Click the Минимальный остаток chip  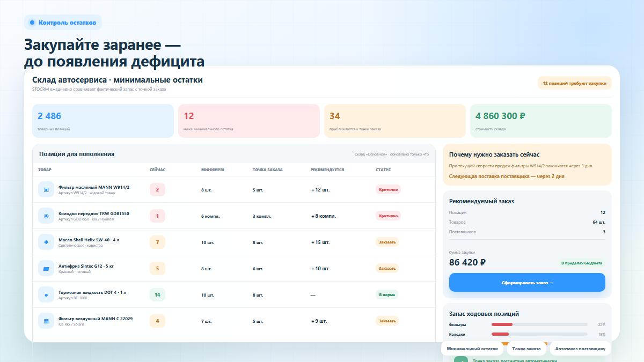click(472, 349)
